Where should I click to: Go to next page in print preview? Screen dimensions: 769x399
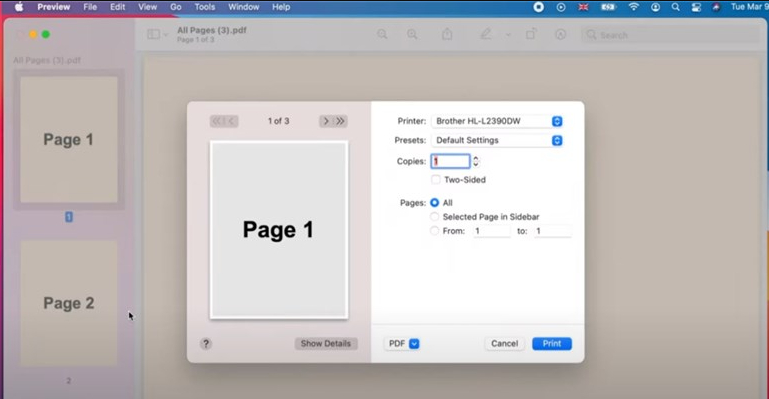click(326, 121)
